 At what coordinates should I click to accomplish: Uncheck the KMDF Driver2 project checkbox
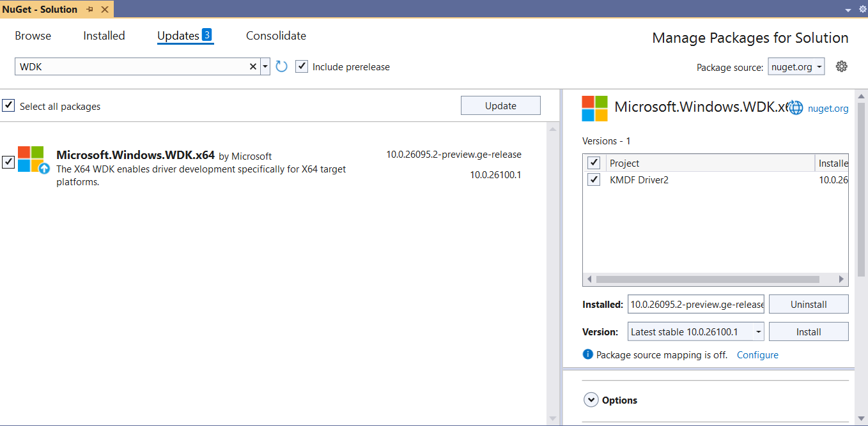pyautogui.click(x=594, y=179)
